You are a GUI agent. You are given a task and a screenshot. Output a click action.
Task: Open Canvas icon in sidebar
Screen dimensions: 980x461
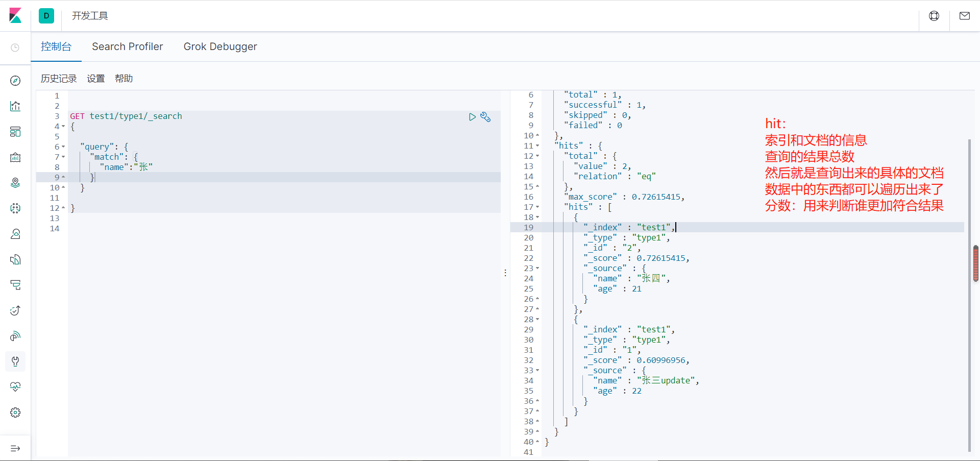point(15,157)
